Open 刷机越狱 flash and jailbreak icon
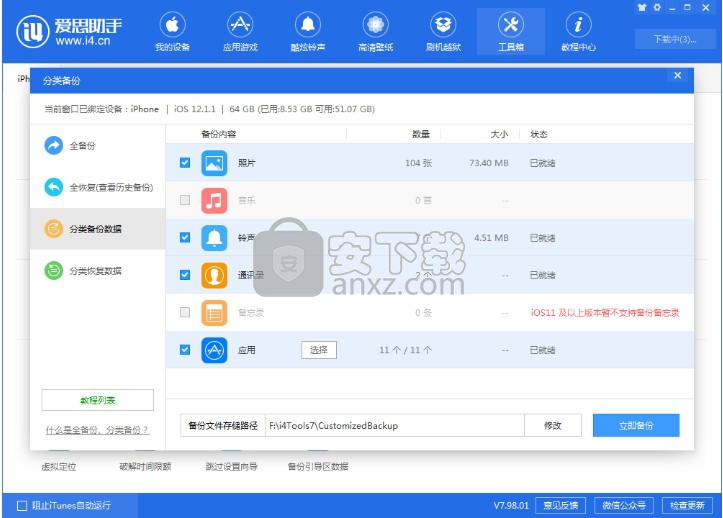The height and width of the screenshot is (518, 723). tap(443, 25)
